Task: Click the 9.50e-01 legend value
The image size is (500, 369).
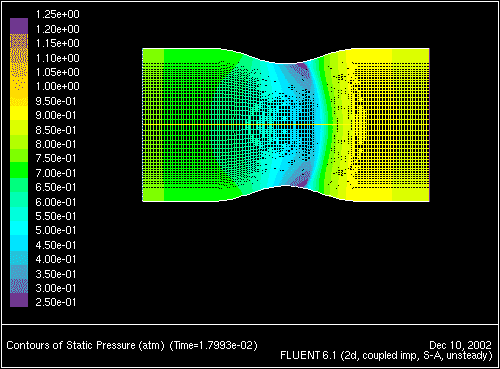Action: point(56,101)
